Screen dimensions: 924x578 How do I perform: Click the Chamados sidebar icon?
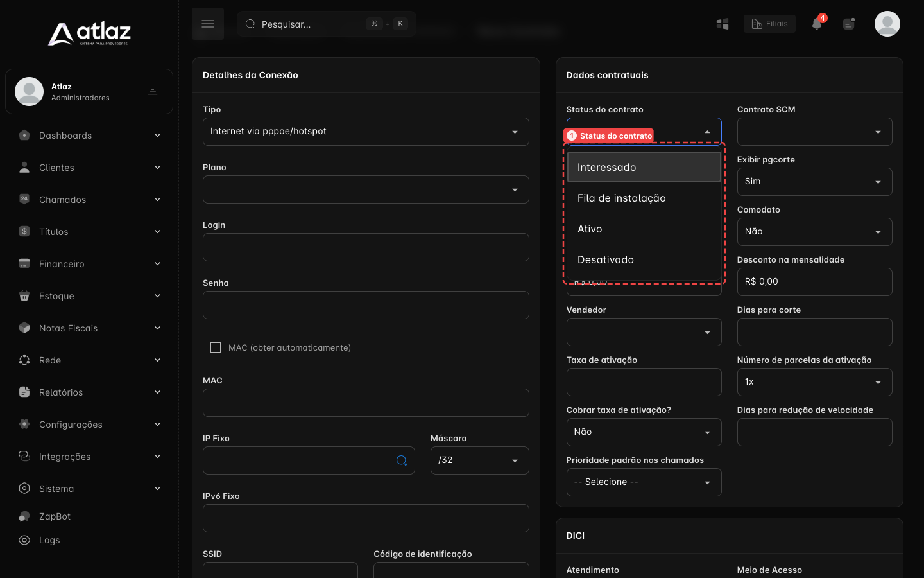tap(24, 200)
